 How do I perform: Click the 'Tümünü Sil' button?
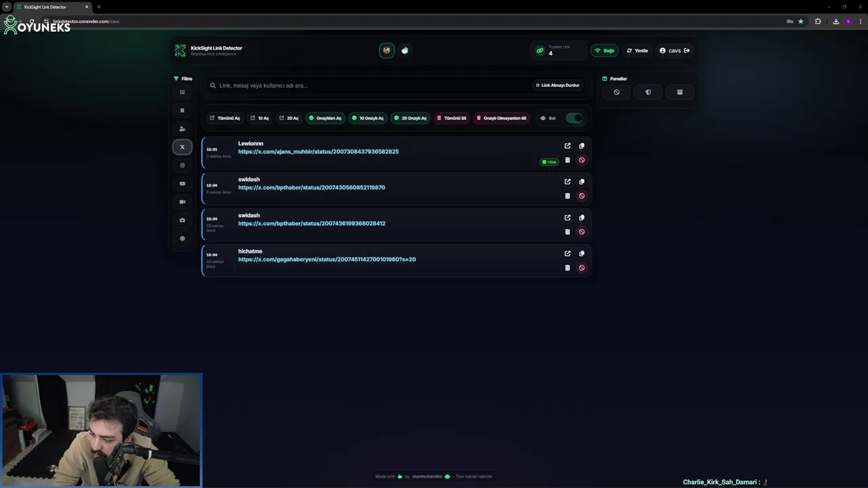(452, 118)
